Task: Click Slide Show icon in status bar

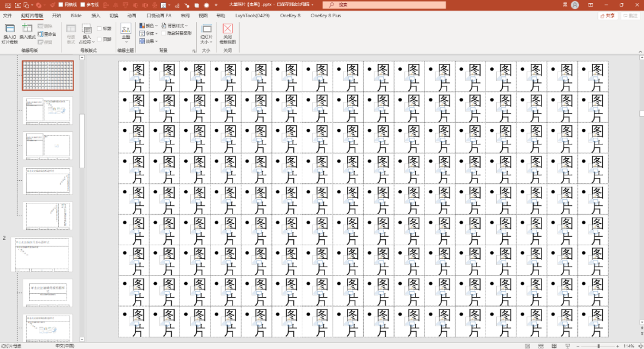Action: click(568, 346)
